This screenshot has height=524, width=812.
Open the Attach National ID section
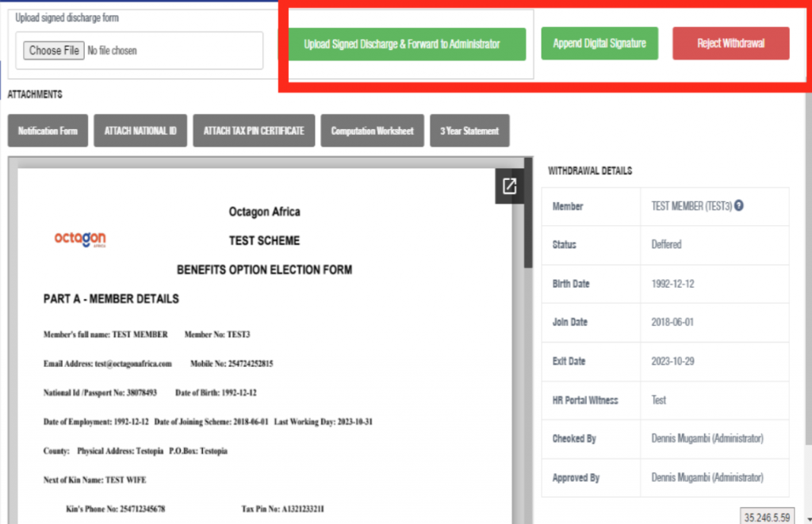coord(140,130)
